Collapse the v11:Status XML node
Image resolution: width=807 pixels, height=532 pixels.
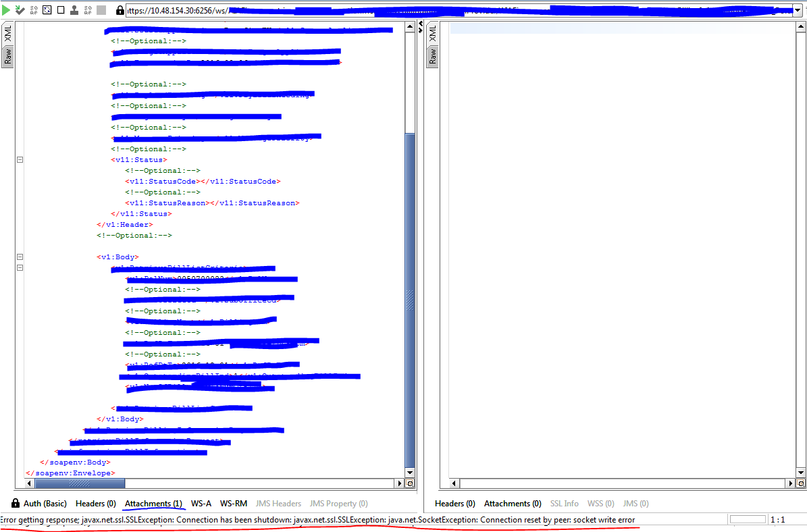tap(20, 159)
